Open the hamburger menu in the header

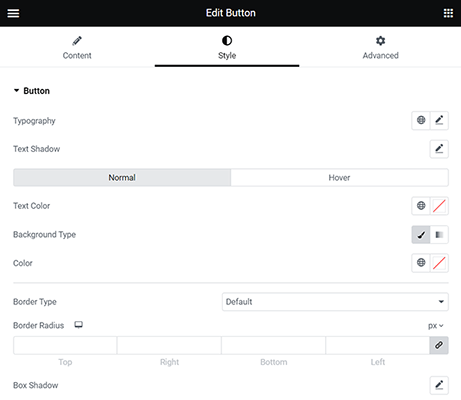coord(13,13)
